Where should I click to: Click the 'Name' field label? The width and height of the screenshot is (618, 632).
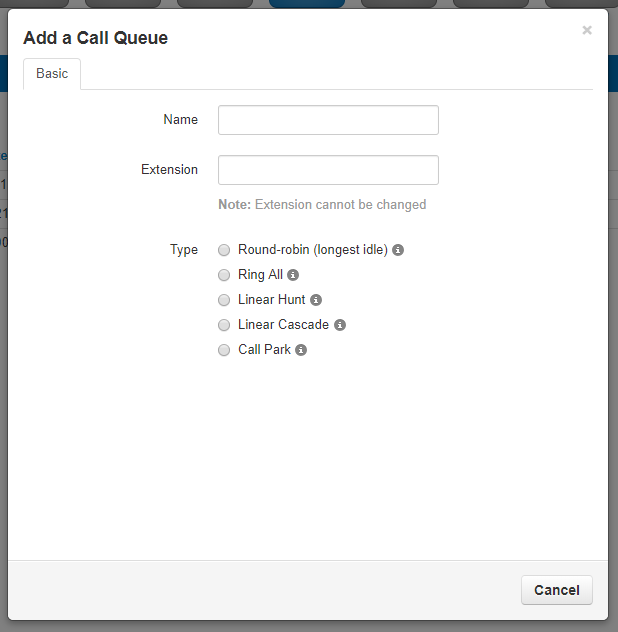(x=180, y=120)
